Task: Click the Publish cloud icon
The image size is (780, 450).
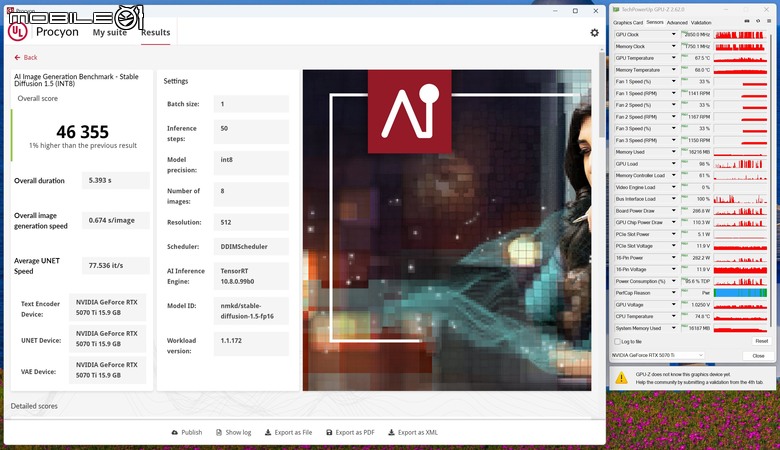Action: pyautogui.click(x=174, y=432)
